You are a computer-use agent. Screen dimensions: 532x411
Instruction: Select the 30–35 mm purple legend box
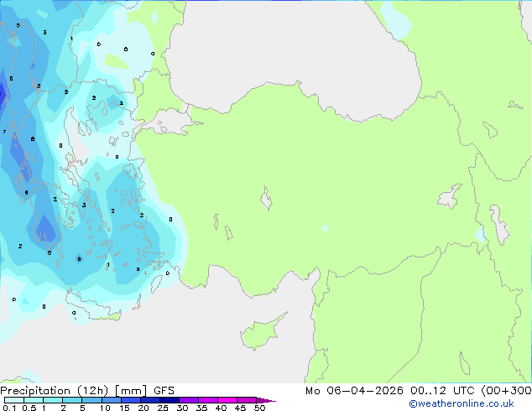[x=188, y=400]
